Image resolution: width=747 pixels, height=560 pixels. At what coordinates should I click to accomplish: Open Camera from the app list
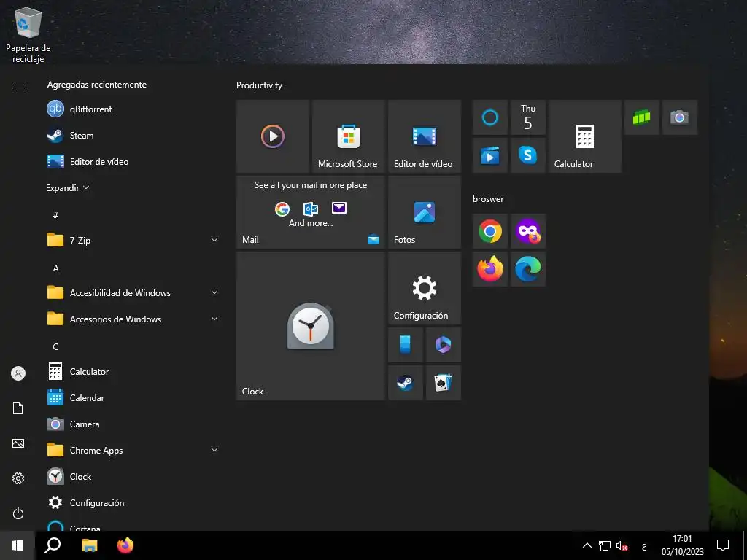[x=132, y=424]
